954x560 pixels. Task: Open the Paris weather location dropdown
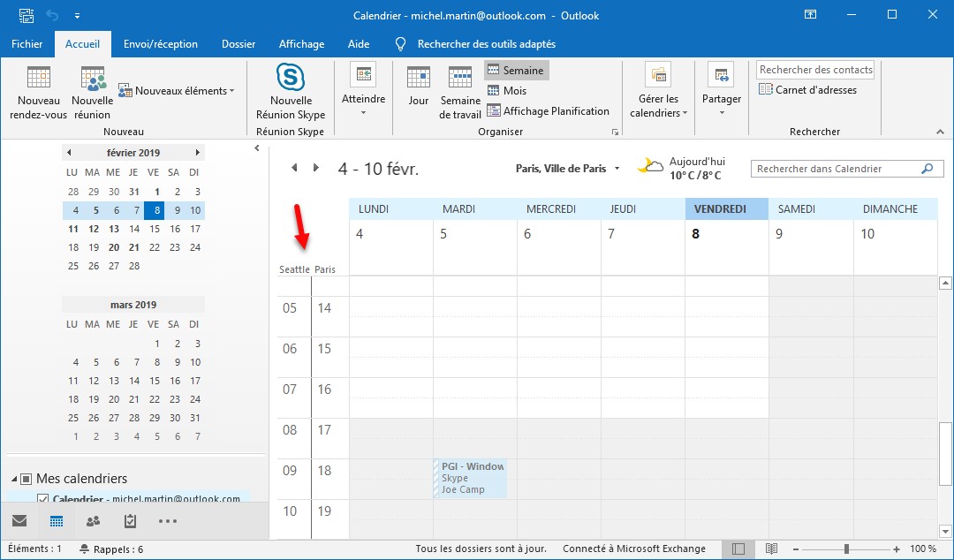(x=617, y=169)
